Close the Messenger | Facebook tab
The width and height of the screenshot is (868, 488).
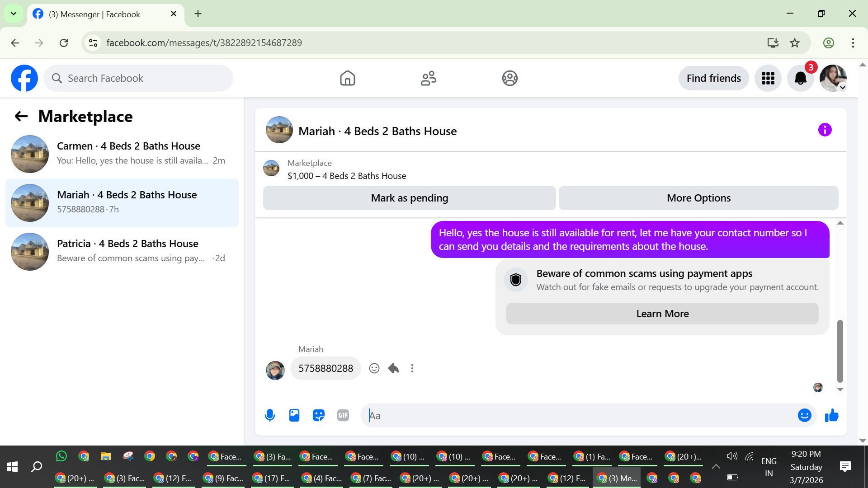tap(174, 14)
